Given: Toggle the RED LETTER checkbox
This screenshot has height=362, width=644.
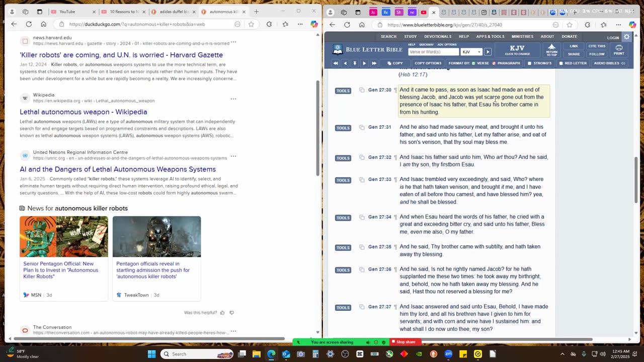Looking at the screenshot, I should [573, 63].
